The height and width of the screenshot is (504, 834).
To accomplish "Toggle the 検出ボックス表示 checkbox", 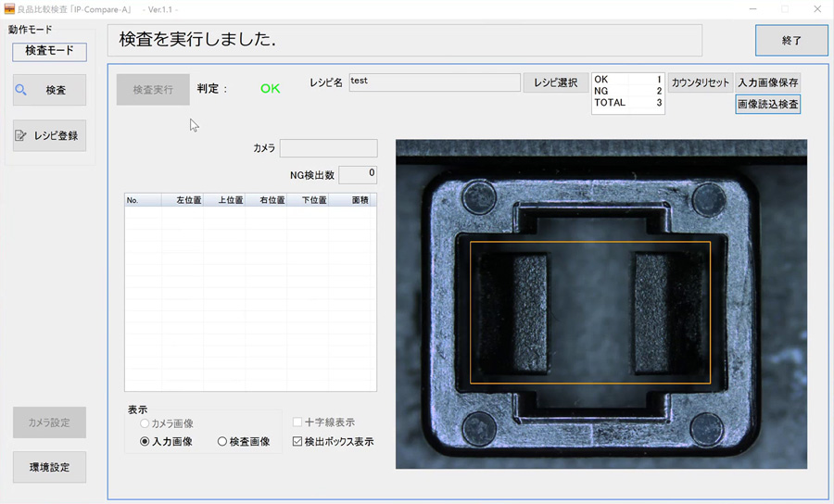I will coord(297,442).
